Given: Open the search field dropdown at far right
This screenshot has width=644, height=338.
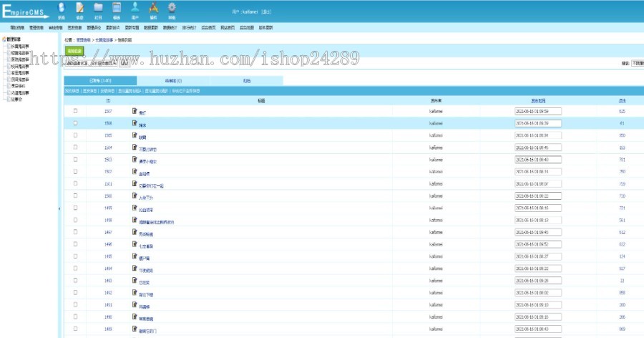Looking at the screenshot, I should pyautogui.click(x=638, y=63).
